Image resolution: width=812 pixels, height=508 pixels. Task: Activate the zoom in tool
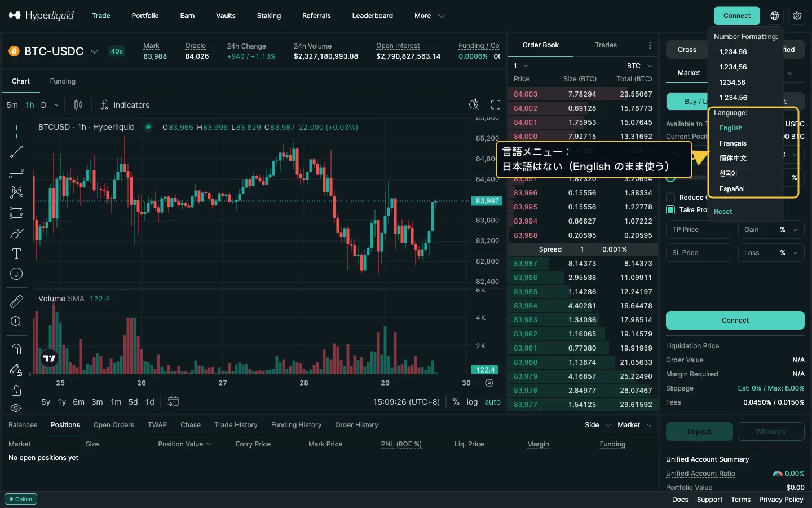[x=16, y=322]
